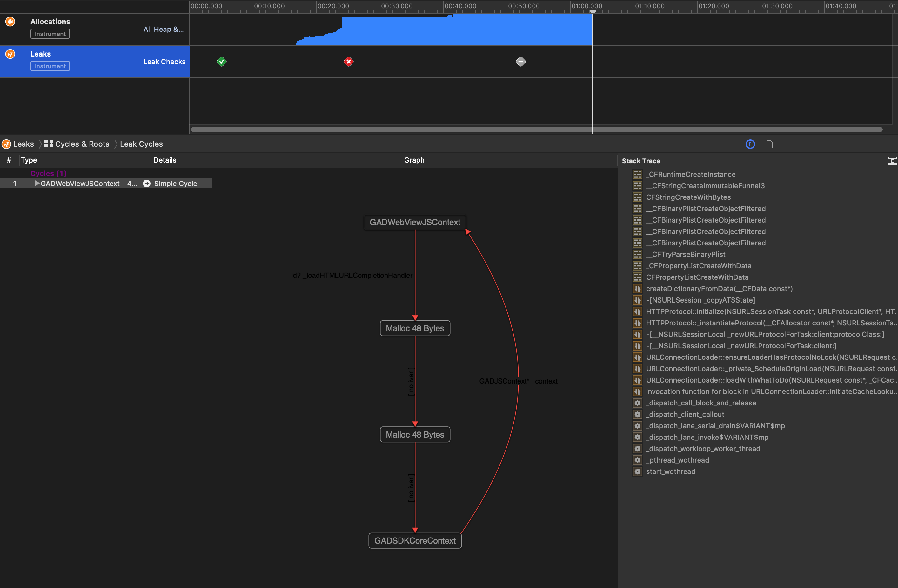Screen dimensions: 898x588
Task: Click the red failed leak check marker
Action: pos(348,62)
